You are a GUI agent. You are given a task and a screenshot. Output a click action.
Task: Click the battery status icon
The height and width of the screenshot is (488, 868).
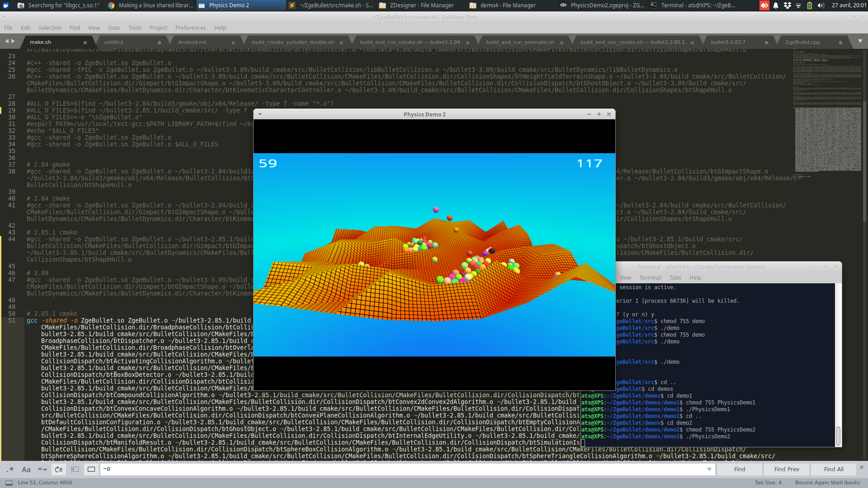click(x=810, y=5)
